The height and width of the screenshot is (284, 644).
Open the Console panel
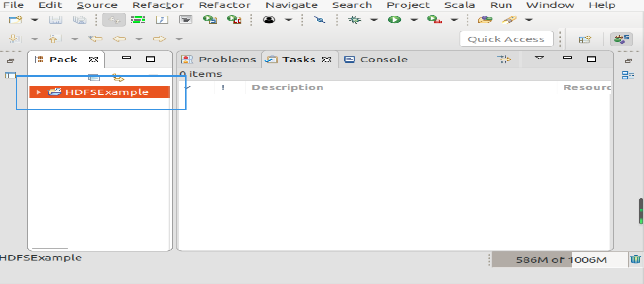click(375, 59)
